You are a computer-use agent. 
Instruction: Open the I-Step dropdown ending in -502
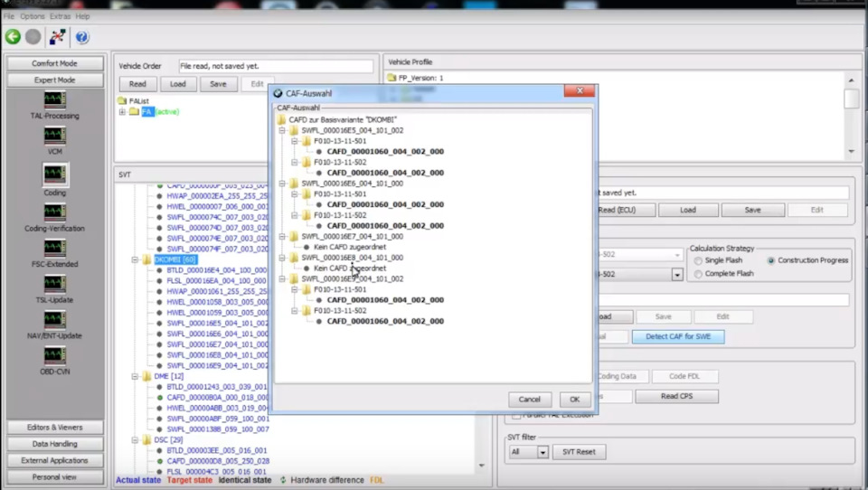[677, 275]
